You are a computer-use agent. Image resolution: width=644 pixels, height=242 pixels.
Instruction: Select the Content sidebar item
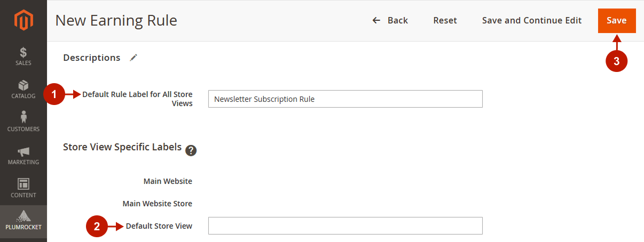click(23, 188)
